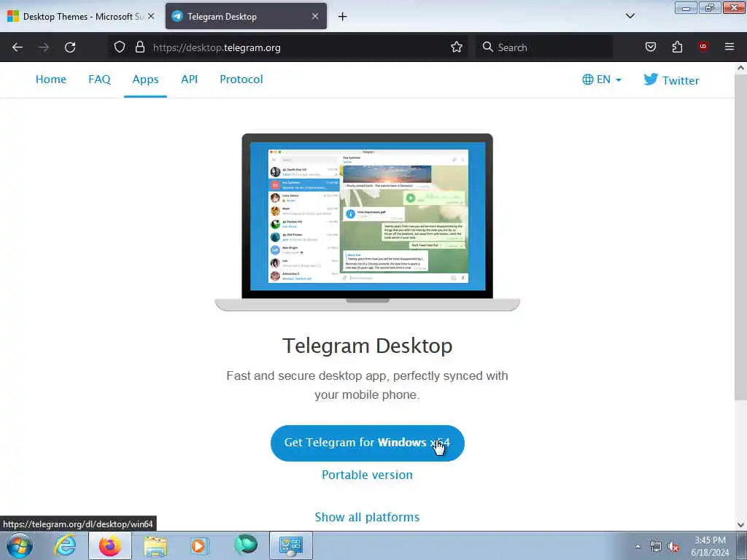Click the Telegram logo in tab

(x=177, y=16)
